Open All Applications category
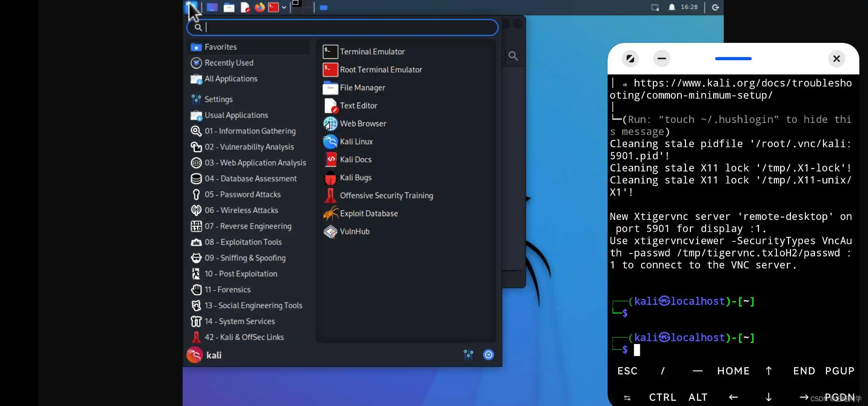Screen dimensions: 868x406 231,79
